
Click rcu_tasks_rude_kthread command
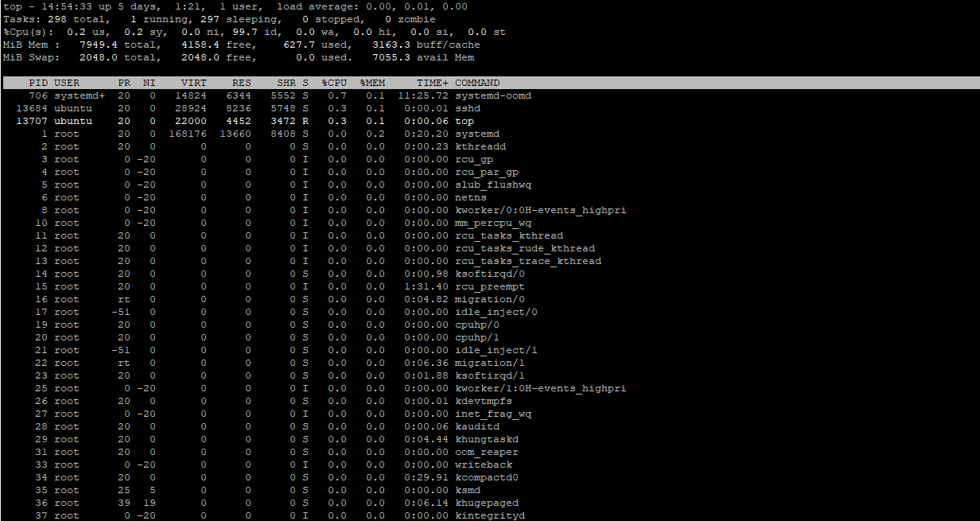click(525, 248)
